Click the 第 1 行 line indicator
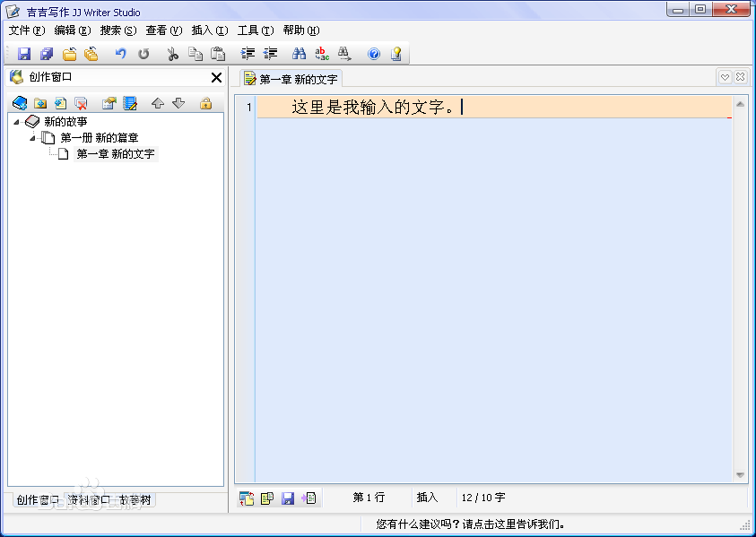Viewport: 756px width, 537px height. 369,497
